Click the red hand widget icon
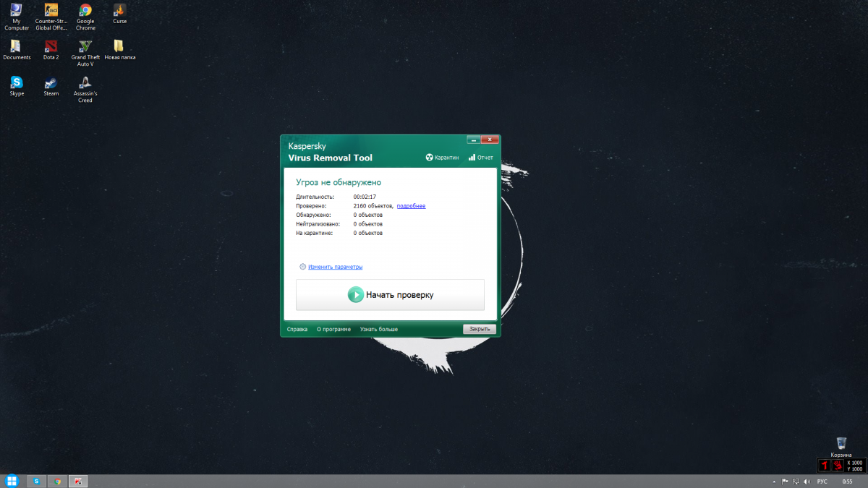The width and height of the screenshot is (868, 488). pos(837,466)
